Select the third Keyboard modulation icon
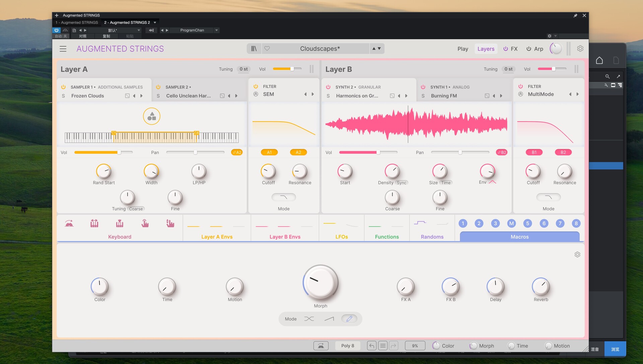The height and width of the screenshot is (364, 643). tap(120, 223)
